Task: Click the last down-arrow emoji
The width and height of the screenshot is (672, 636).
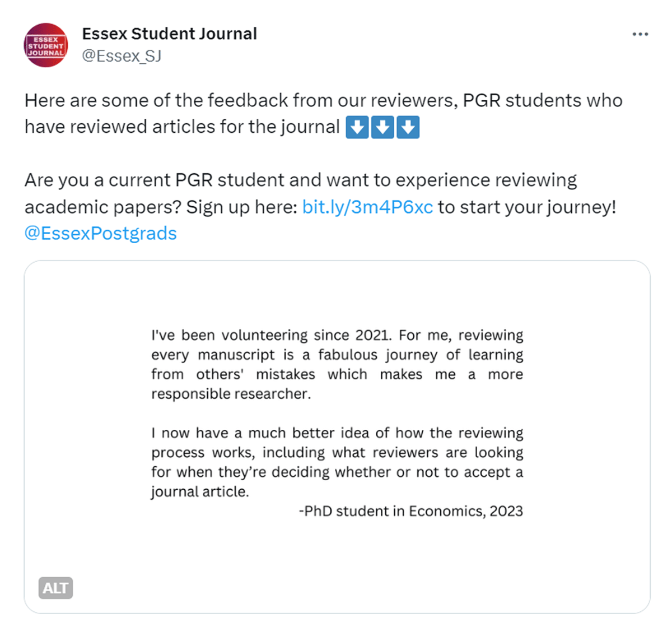Action: tap(408, 127)
